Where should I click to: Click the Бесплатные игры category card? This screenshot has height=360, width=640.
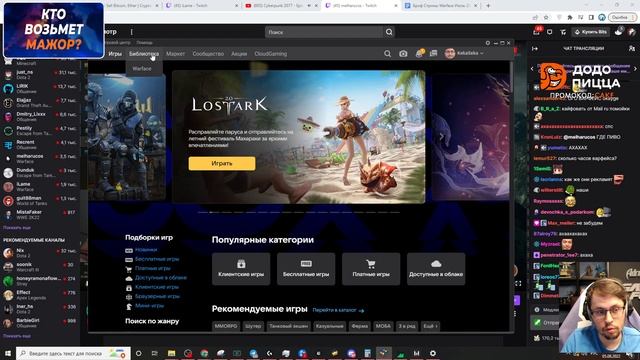[x=306, y=269]
